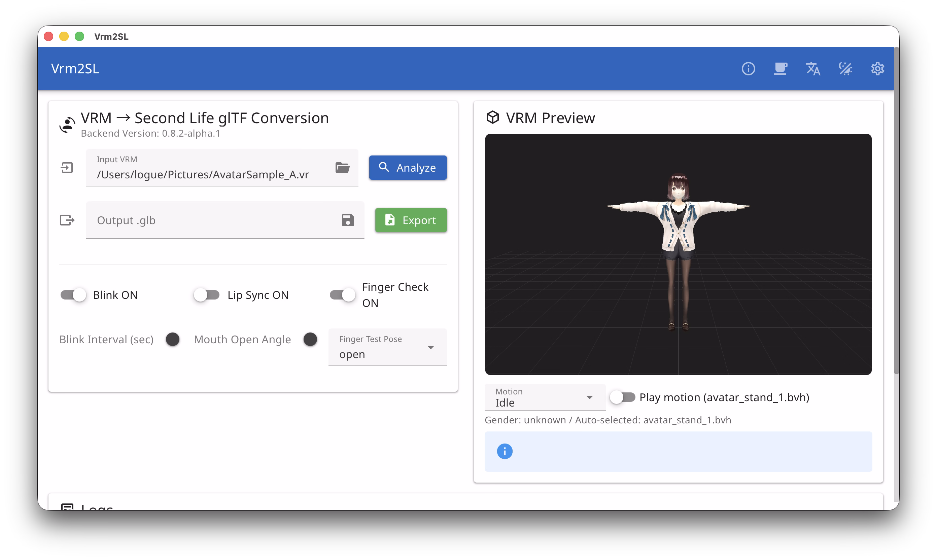937x560 pixels.
Task: Click the output arrow icon beside Output .glb
Action: pyautogui.click(x=67, y=220)
